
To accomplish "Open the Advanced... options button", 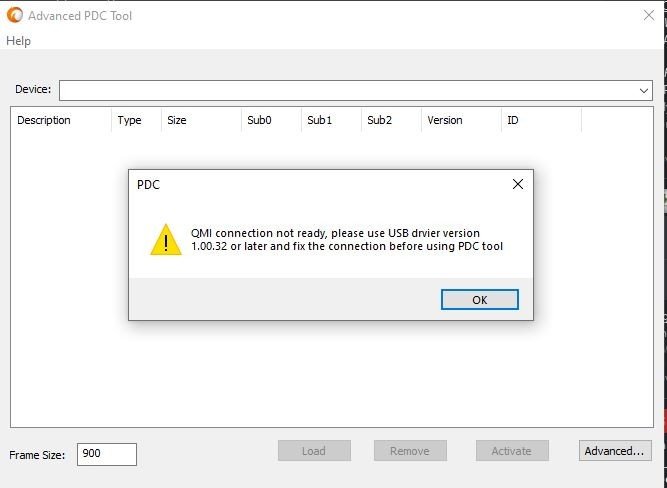I will [x=615, y=451].
